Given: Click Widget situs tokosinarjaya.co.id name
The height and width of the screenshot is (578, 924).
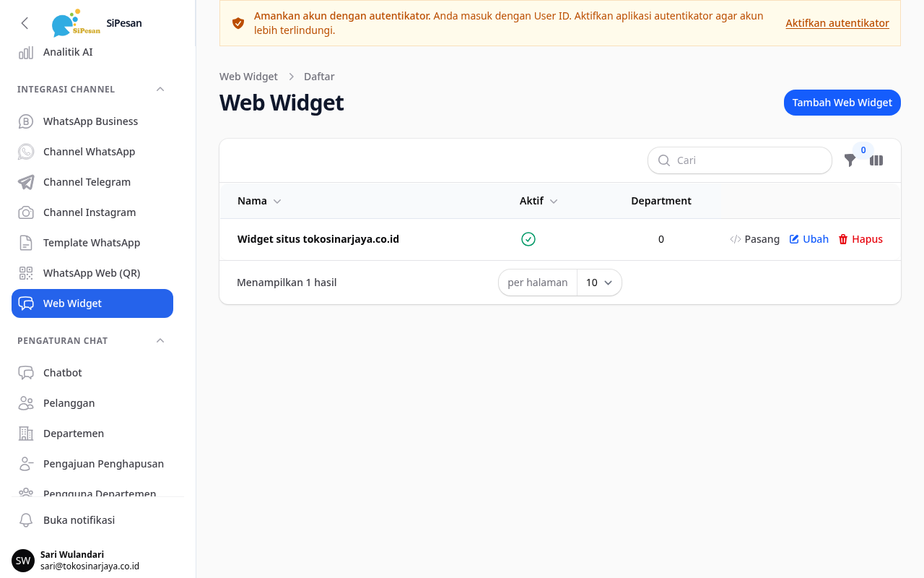Looking at the screenshot, I should tap(318, 239).
